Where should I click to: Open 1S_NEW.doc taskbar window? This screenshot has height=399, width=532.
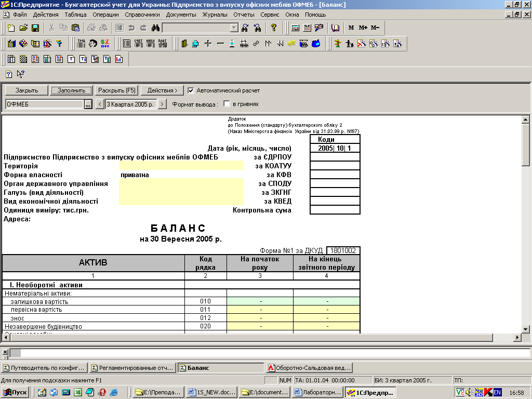pyautogui.click(x=212, y=393)
